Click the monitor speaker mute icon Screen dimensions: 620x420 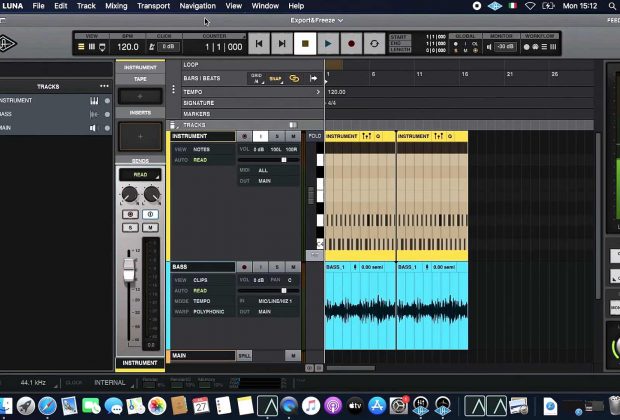point(489,47)
